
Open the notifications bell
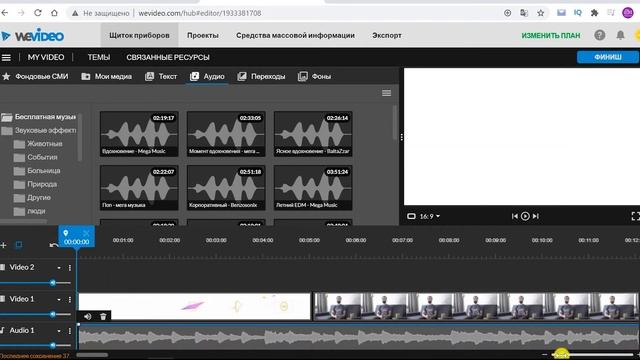(x=620, y=35)
